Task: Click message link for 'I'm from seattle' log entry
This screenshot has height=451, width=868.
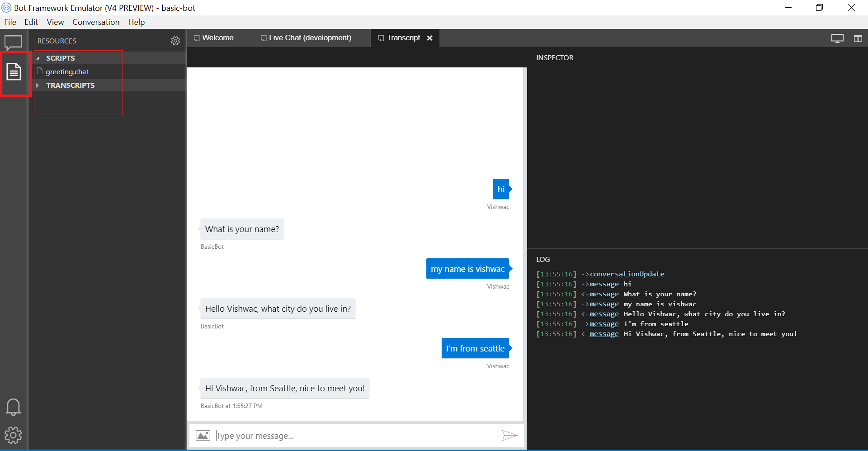Action: click(x=604, y=324)
